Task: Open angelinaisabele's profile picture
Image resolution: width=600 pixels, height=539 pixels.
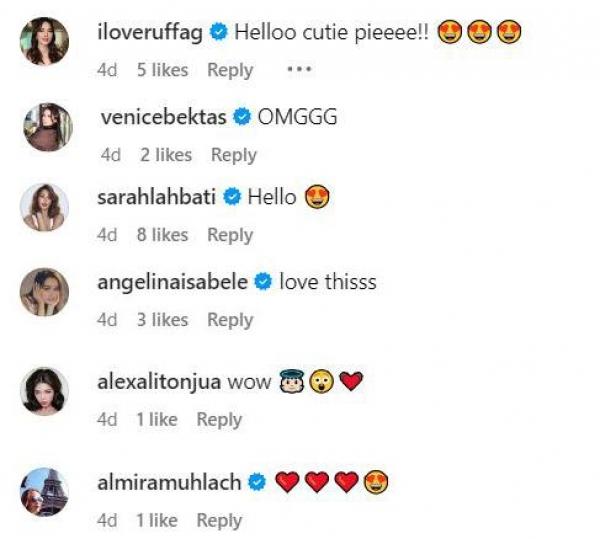Action: pos(45,292)
